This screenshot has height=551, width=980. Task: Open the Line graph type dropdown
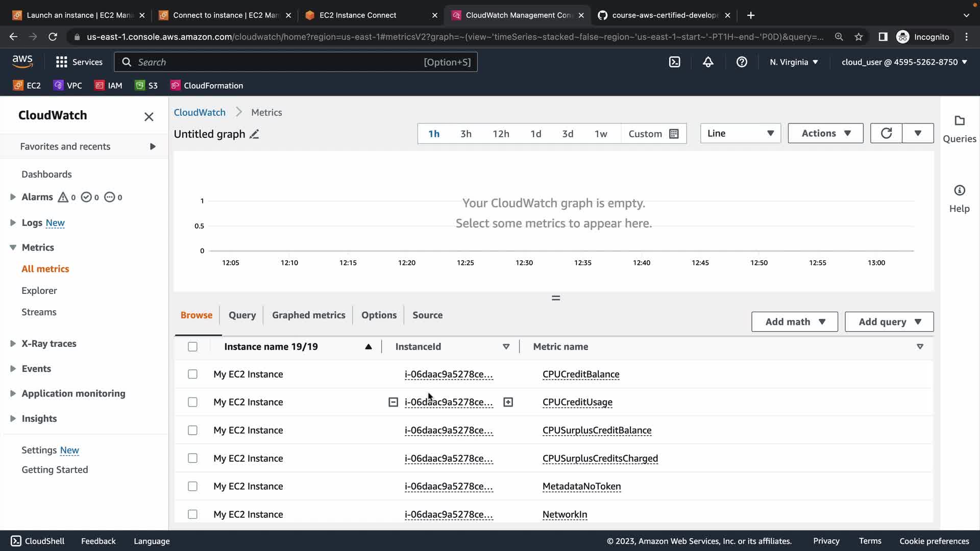tap(740, 133)
